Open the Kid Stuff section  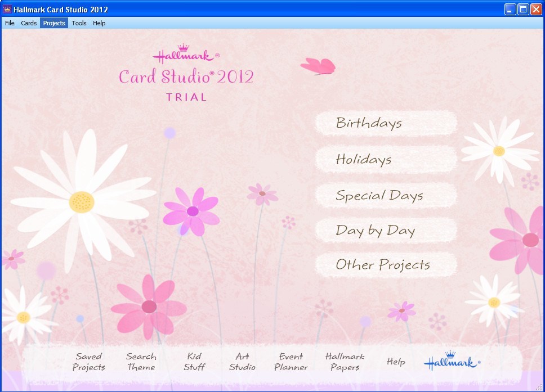click(x=194, y=362)
